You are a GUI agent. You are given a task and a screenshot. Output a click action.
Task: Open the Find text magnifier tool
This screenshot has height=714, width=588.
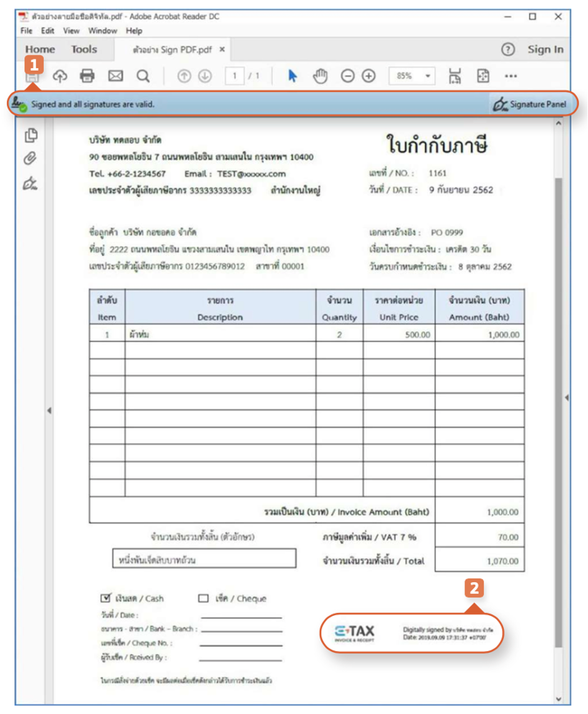pyautogui.click(x=143, y=76)
